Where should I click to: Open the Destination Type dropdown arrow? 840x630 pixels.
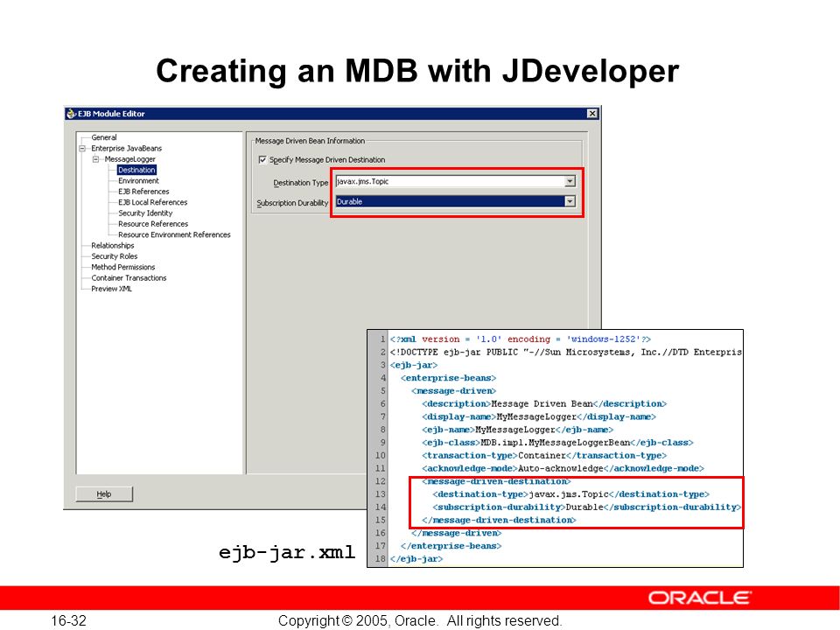[570, 182]
